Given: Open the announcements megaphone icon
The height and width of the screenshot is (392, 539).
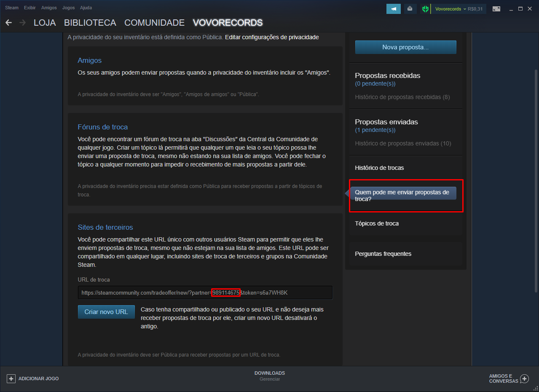Looking at the screenshot, I should [x=394, y=9].
